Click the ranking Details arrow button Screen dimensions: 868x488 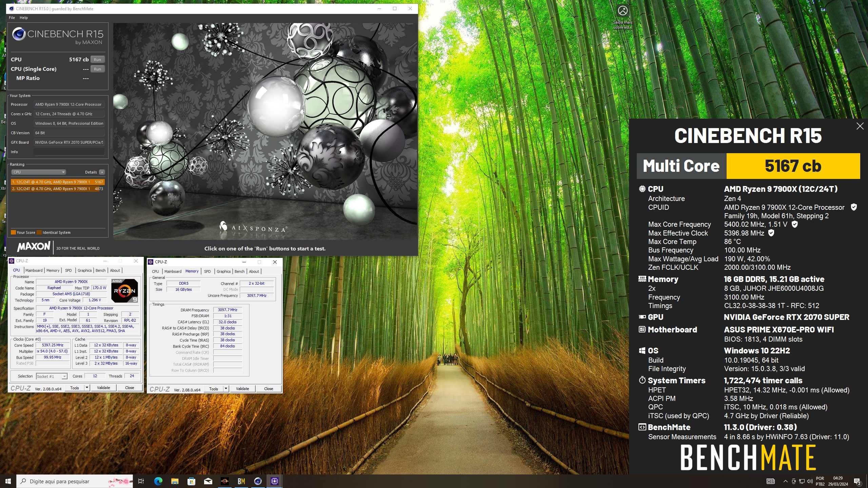(x=102, y=172)
